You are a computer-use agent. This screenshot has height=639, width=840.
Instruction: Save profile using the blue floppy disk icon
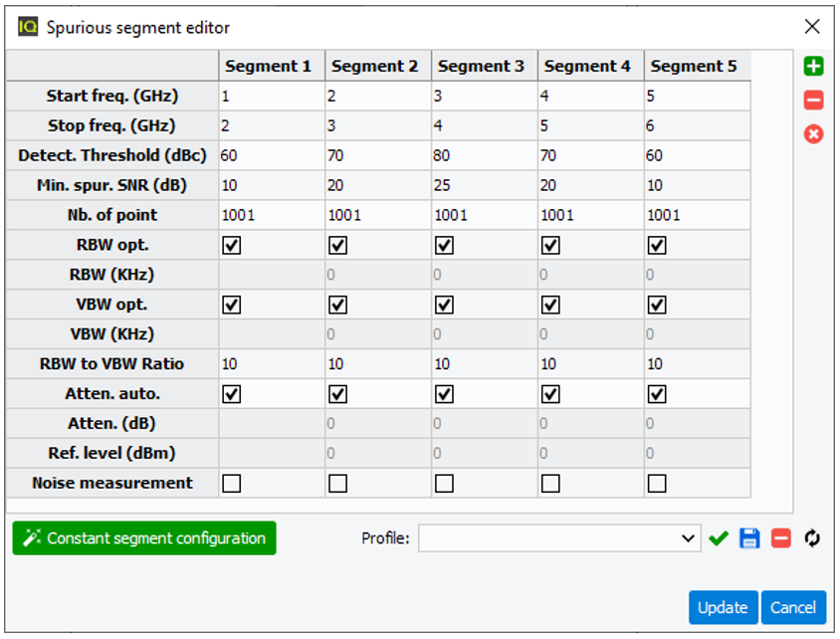pos(749,537)
